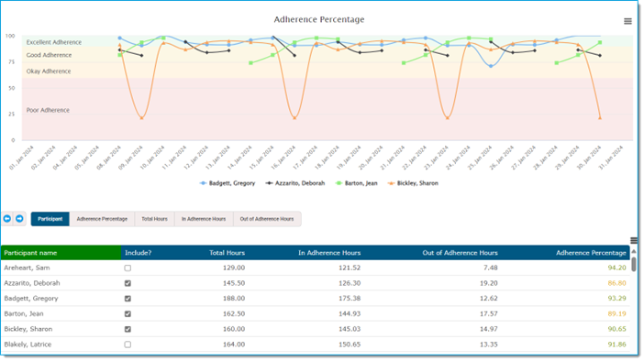644x361 pixels.
Task: Click adherence value 89.19
Action: pyautogui.click(x=616, y=314)
